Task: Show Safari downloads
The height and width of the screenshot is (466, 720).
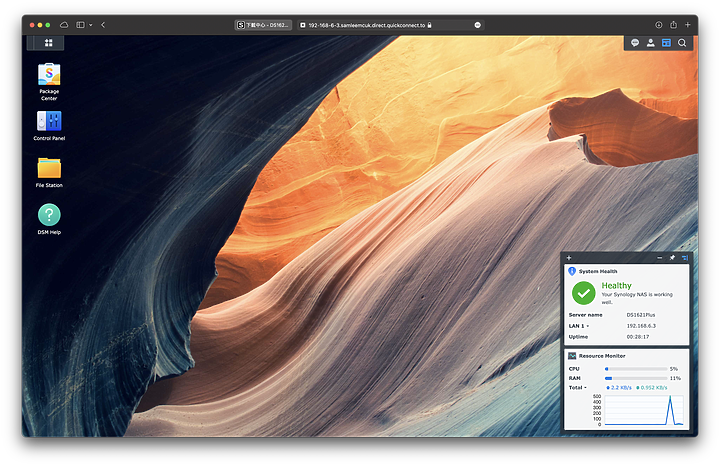Action: point(658,25)
